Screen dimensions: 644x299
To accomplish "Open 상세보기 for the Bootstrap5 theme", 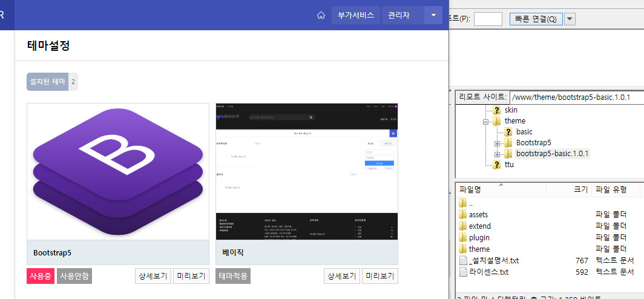I will point(153,276).
